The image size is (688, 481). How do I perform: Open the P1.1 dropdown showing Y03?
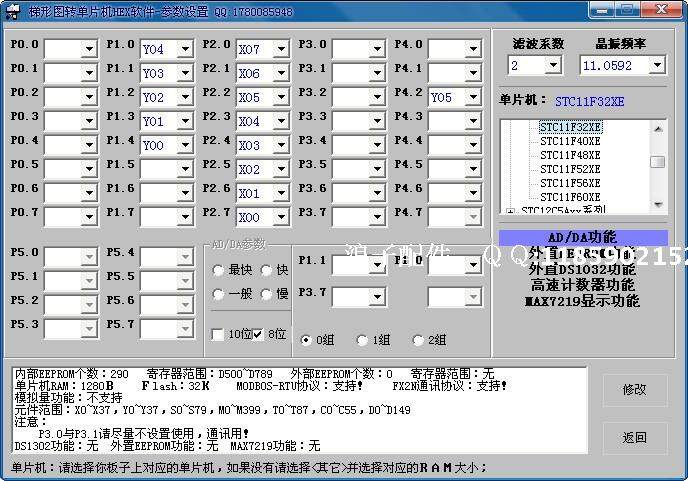(185, 73)
